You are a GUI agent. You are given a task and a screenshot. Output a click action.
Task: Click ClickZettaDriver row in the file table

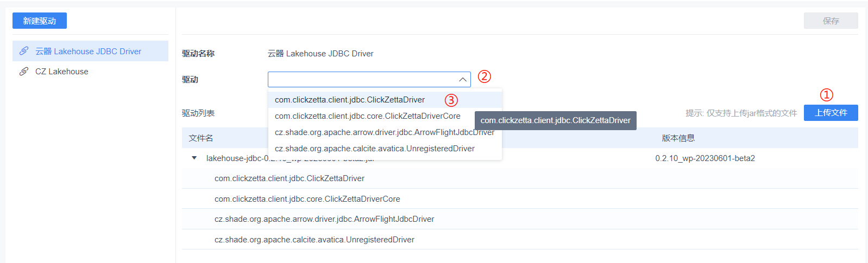tap(290, 178)
